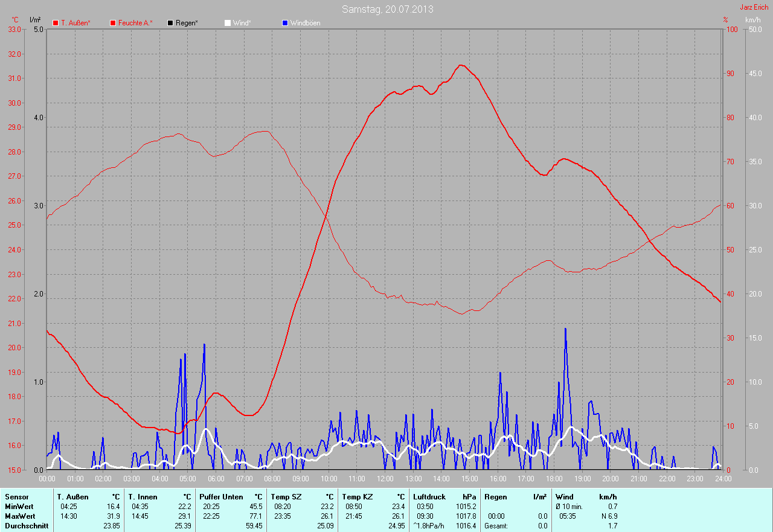Click the outdoor average value '23.85'
This screenshot has height=532, width=773.
112,526
